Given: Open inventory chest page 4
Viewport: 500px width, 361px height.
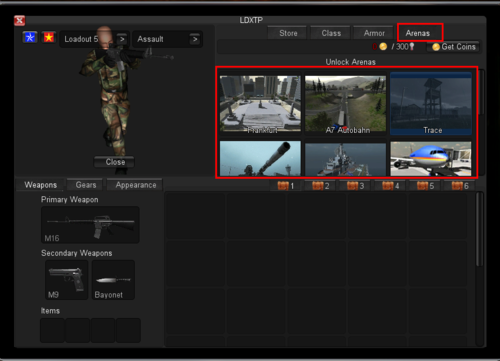Looking at the screenshot, I should coord(391,186).
